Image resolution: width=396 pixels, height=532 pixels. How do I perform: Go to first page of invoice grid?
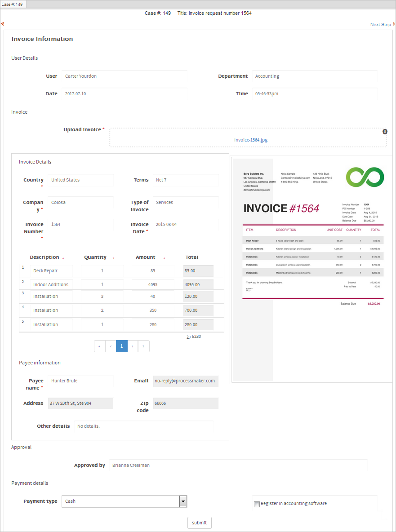[99, 346]
